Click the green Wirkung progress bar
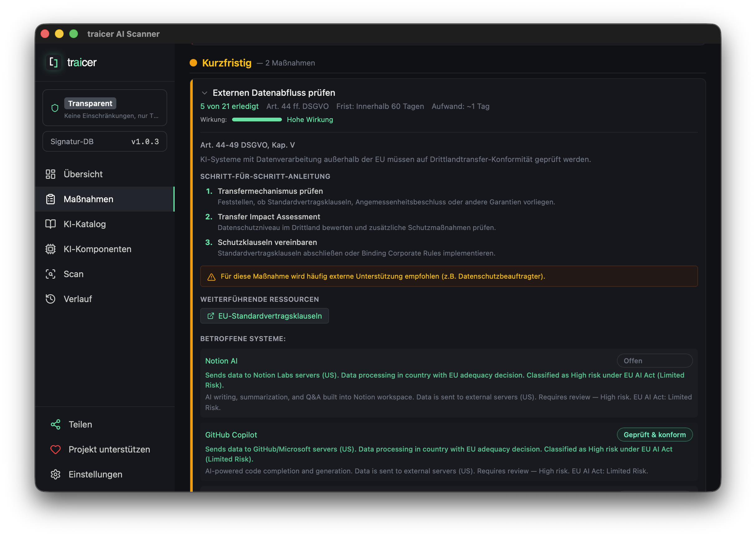Viewport: 756px width, 538px height. tap(257, 120)
